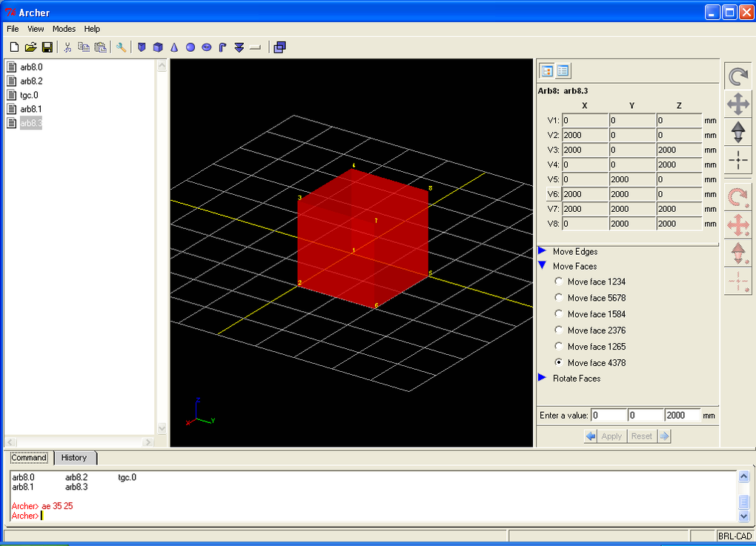Screen dimensions: 756x546
Task: Open the Modes menu
Action: (x=63, y=29)
